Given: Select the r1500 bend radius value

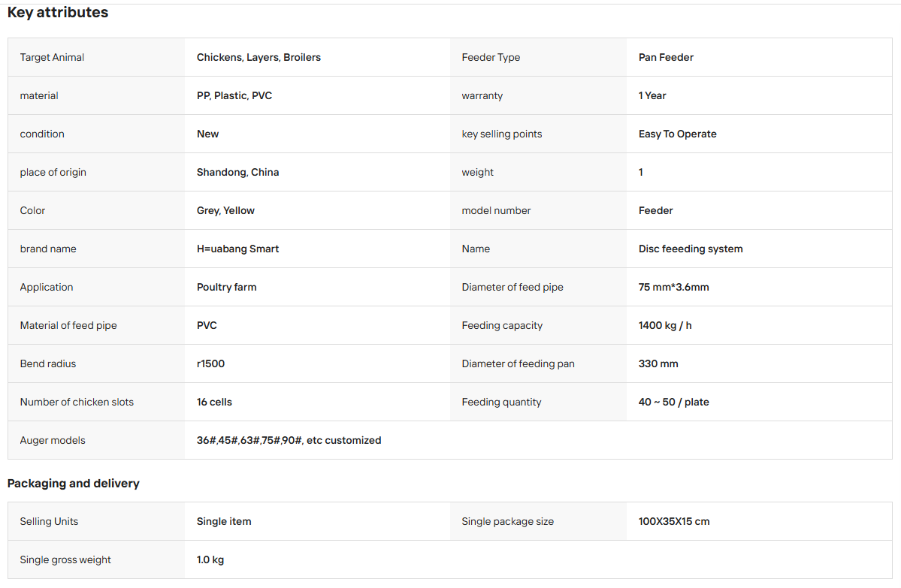Looking at the screenshot, I should [211, 363].
